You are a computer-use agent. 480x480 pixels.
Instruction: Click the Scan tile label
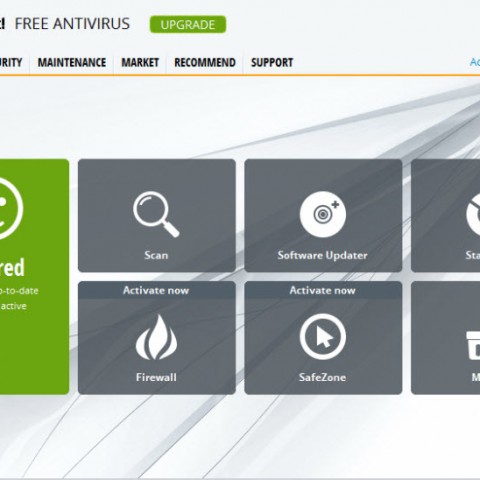pos(156,255)
